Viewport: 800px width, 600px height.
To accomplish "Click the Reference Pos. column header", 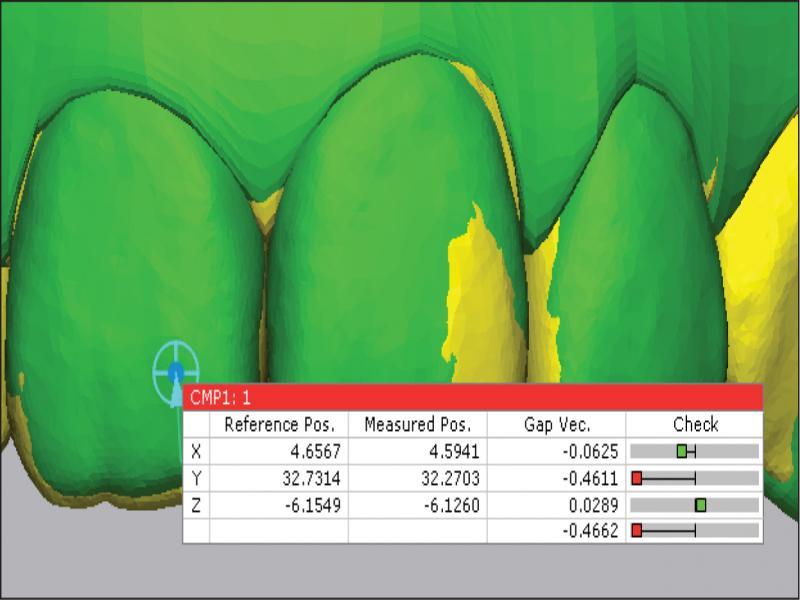I will tap(278, 424).
